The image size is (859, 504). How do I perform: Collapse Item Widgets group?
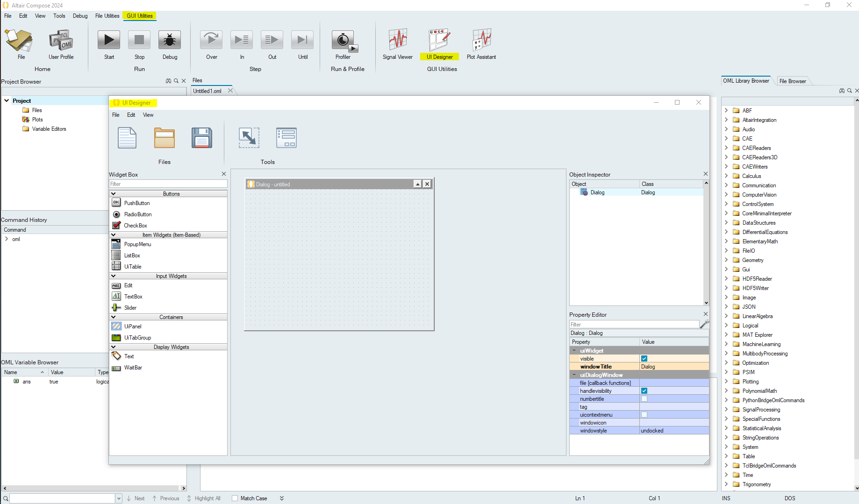coord(113,235)
